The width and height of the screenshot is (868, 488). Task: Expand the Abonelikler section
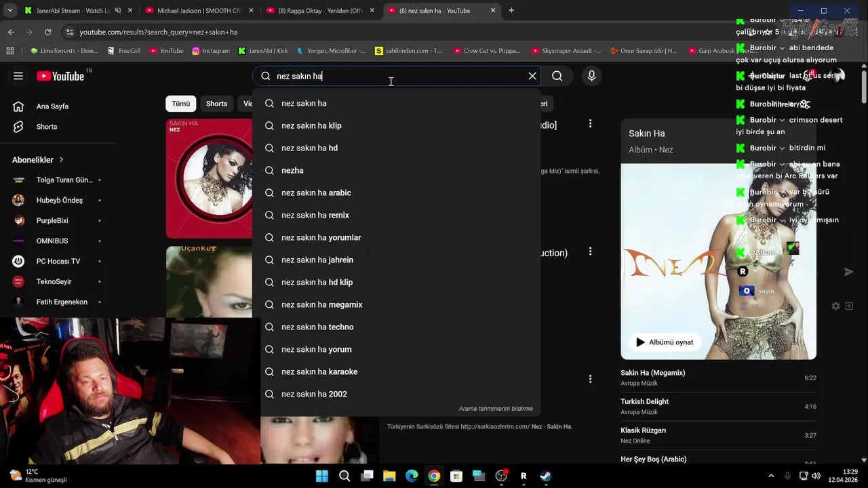point(38,160)
